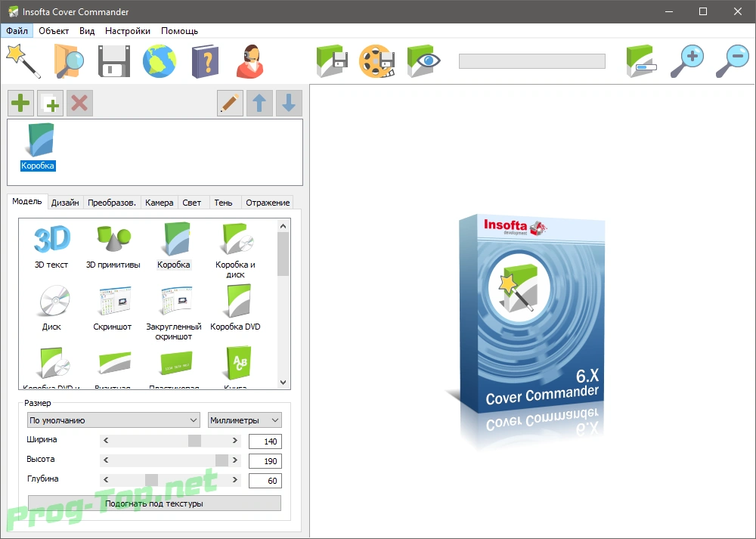Click the box progress settings icon
The height and width of the screenshot is (539, 756).
(641, 60)
